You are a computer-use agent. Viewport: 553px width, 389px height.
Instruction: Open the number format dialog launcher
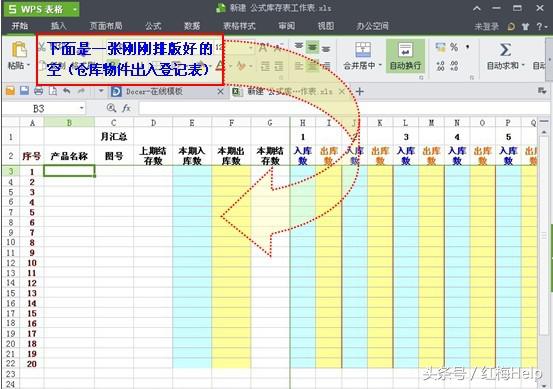(x=472, y=78)
